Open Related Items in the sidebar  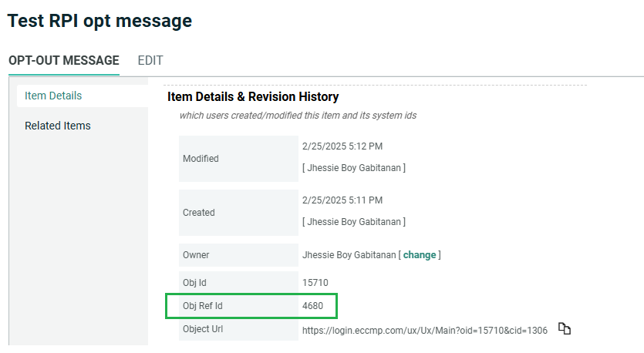click(x=58, y=126)
